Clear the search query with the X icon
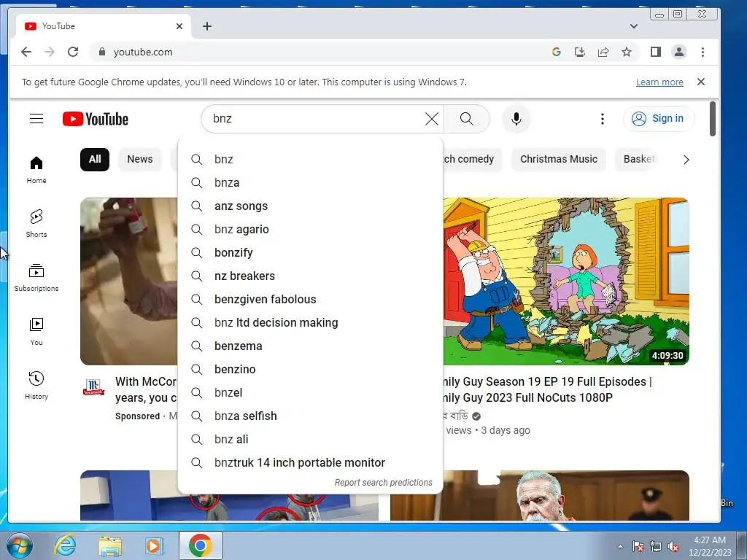 click(432, 119)
